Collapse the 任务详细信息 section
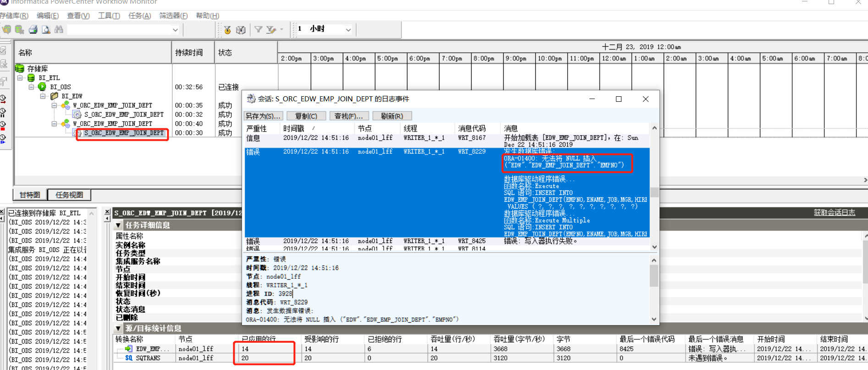This screenshot has width=868, height=370. [118, 225]
